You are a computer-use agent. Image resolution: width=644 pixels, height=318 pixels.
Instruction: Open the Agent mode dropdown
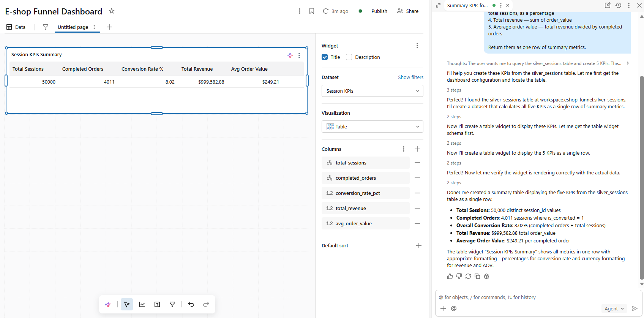click(x=614, y=309)
